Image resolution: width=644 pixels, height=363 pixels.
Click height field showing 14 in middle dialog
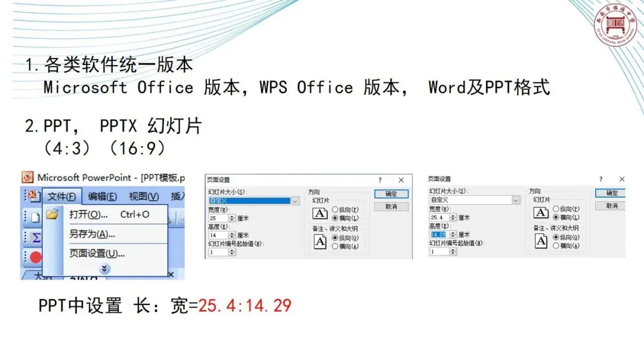coord(218,235)
